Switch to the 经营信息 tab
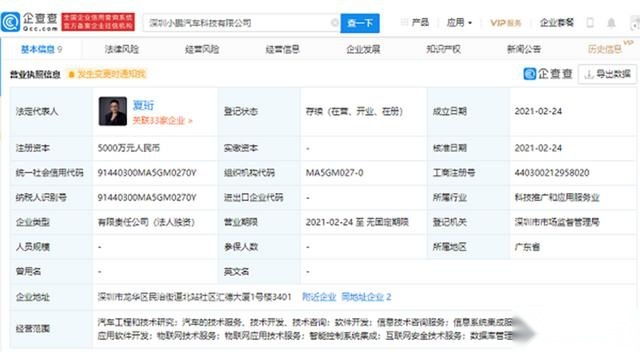The width and height of the screenshot is (640, 360). (282, 49)
